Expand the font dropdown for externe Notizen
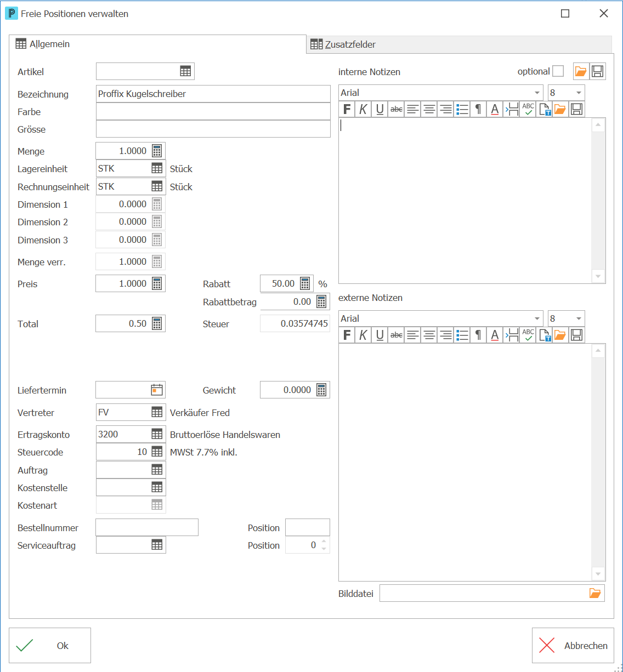The image size is (623, 672). 537,318
